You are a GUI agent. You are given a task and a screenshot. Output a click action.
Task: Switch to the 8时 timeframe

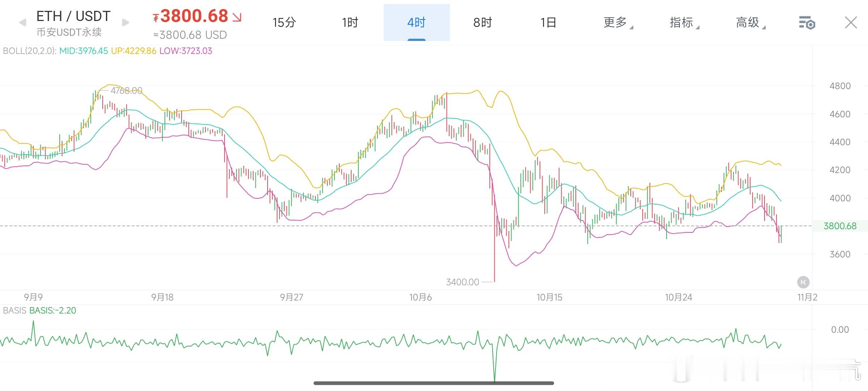coord(482,23)
